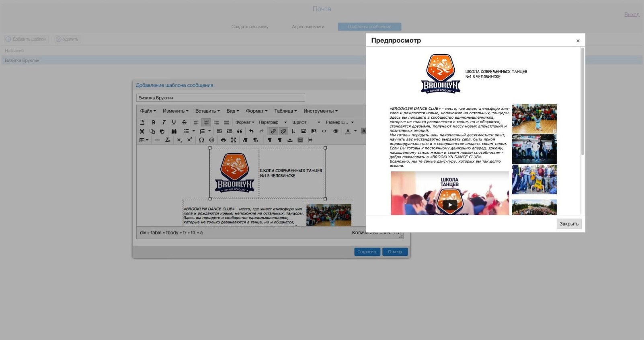
Task: Click the Source code icon
Action: [324, 131]
